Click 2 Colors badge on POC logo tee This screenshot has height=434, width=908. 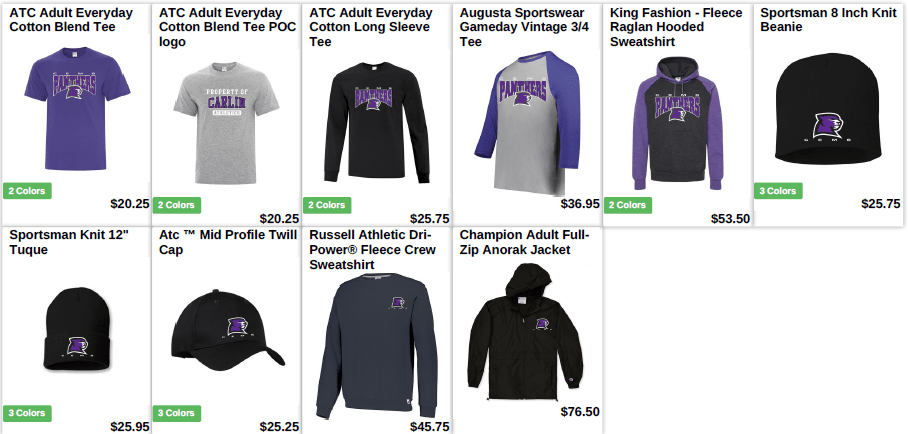[177, 205]
